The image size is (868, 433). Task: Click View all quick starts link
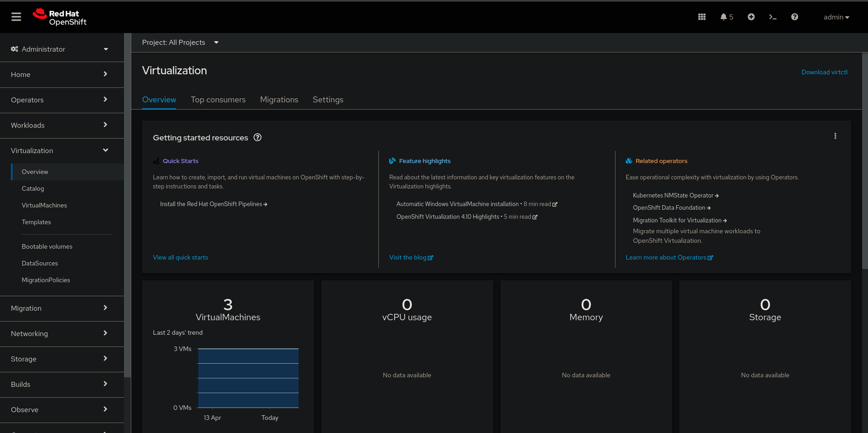pyautogui.click(x=180, y=257)
